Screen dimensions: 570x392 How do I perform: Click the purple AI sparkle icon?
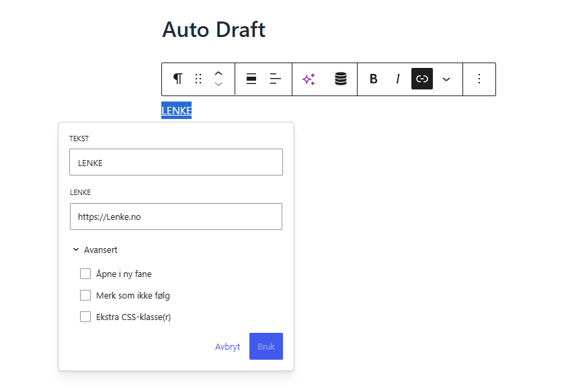coord(309,79)
